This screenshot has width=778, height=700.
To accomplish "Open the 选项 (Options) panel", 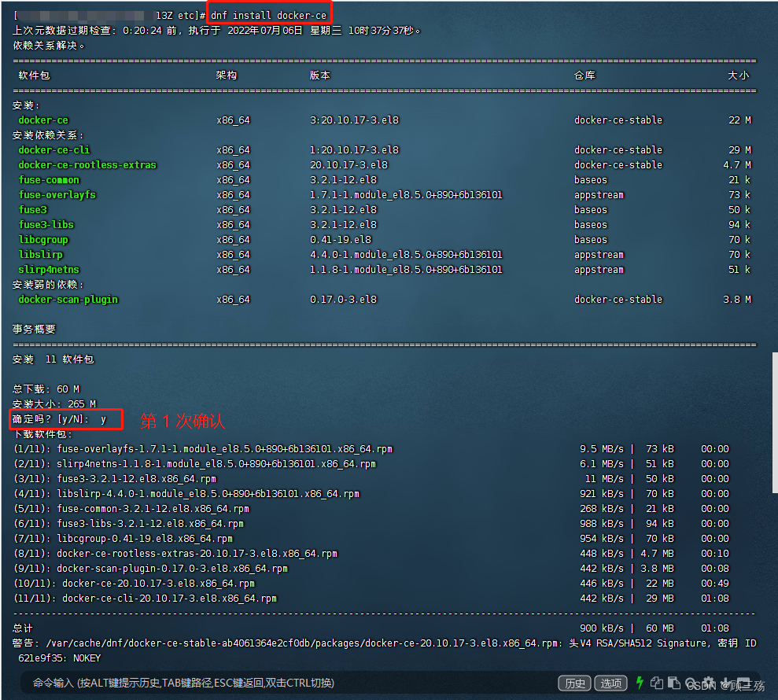I will tap(611, 683).
